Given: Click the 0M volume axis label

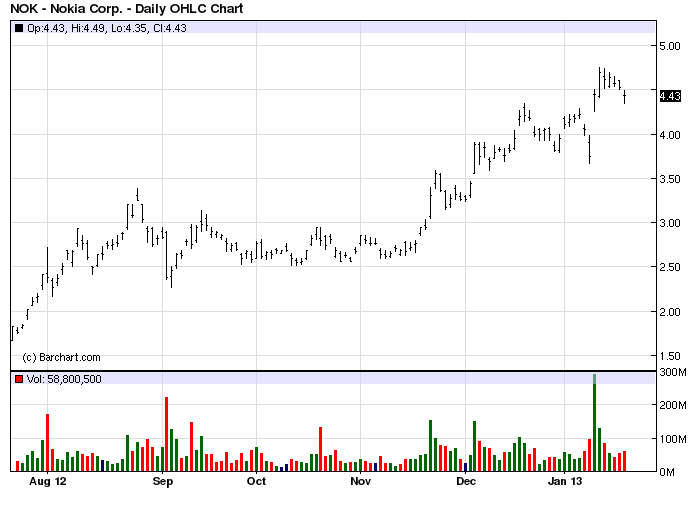Looking at the screenshot, I should 667,472.
